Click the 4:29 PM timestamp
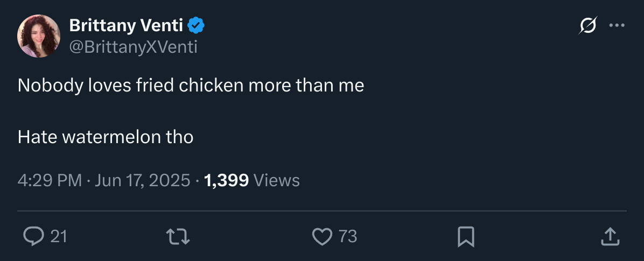Image resolution: width=644 pixels, height=261 pixels. (50, 180)
